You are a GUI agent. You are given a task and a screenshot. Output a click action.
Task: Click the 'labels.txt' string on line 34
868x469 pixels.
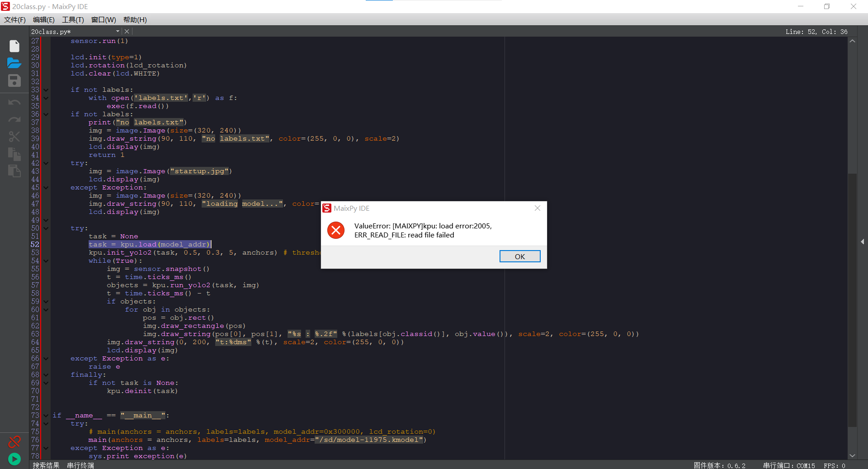click(161, 98)
